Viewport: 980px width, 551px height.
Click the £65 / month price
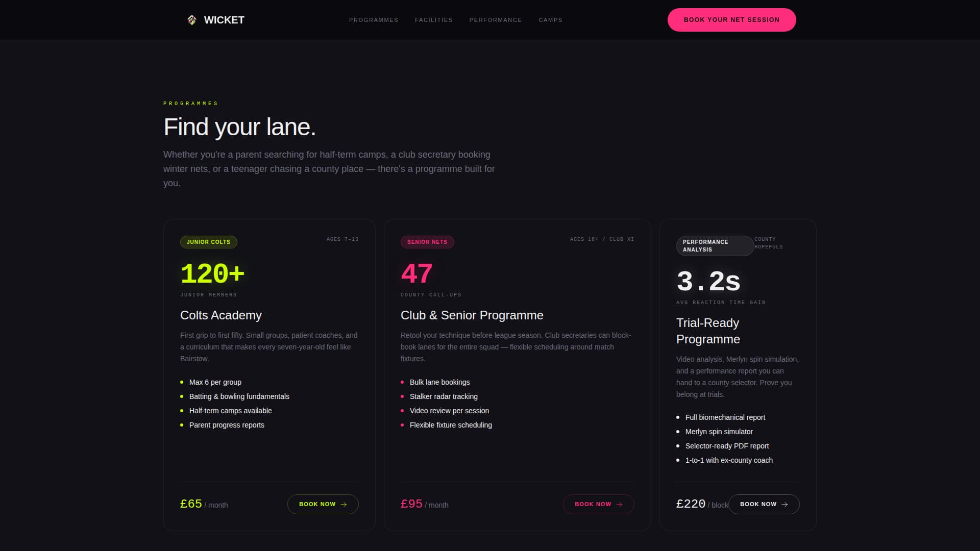pyautogui.click(x=204, y=504)
